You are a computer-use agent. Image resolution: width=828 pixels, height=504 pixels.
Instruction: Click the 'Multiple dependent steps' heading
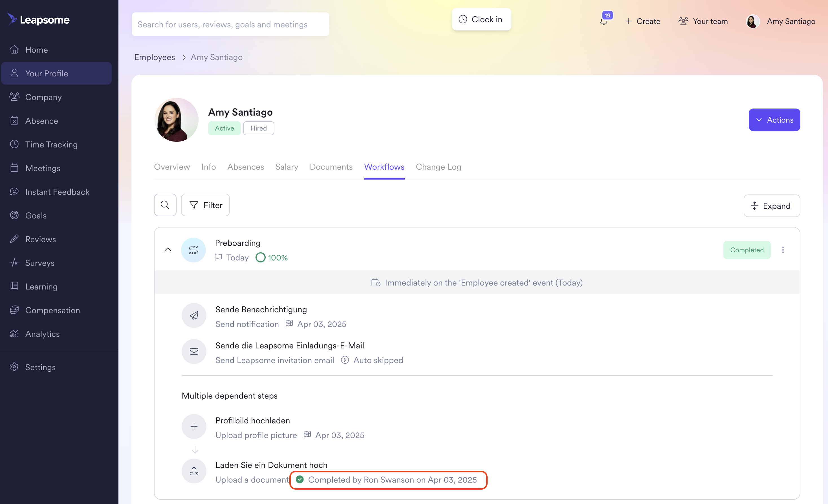[230, 395]
